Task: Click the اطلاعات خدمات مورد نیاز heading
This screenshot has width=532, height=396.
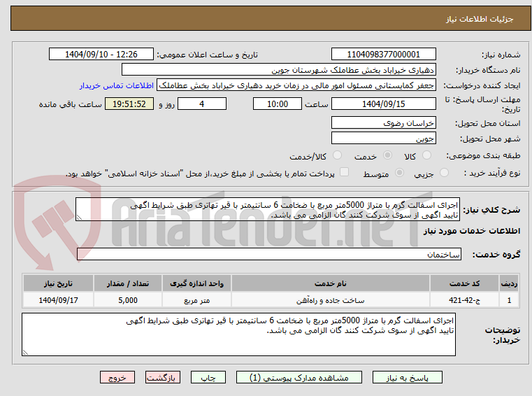Action: click(472, 231)
